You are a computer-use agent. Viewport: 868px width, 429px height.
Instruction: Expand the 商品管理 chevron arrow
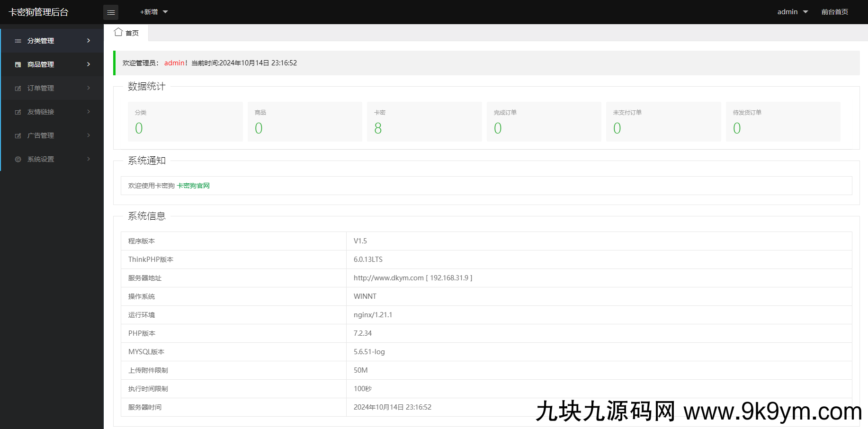point(89,64)
